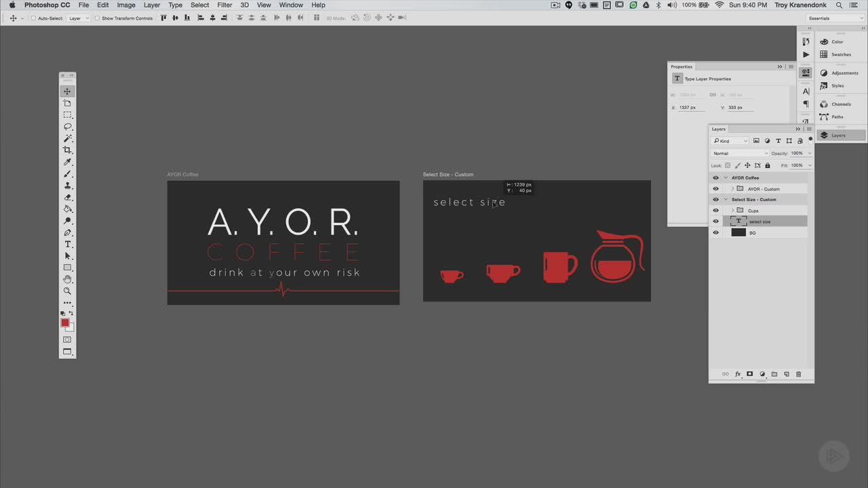Select the Brush tool
Image resolution: width=868 pixels, height=488 pixels.
pyautogui.click(x=67, y=174)
